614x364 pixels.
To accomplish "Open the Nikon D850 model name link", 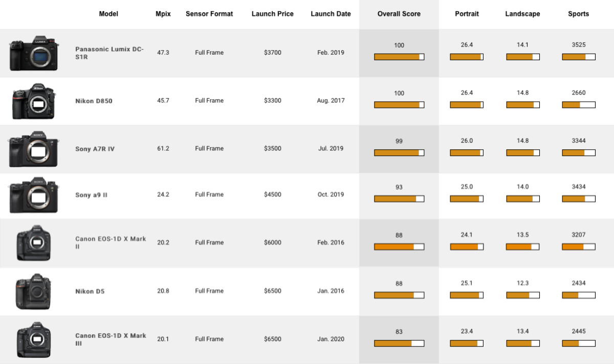I will pyautogui.click(x=94, y=101).
